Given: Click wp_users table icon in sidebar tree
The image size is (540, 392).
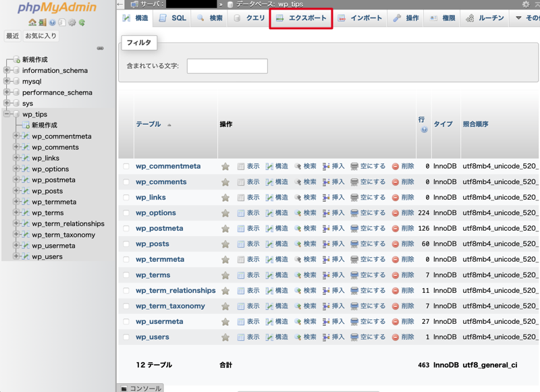Looking at the screenshot, I should click(26, 256).
